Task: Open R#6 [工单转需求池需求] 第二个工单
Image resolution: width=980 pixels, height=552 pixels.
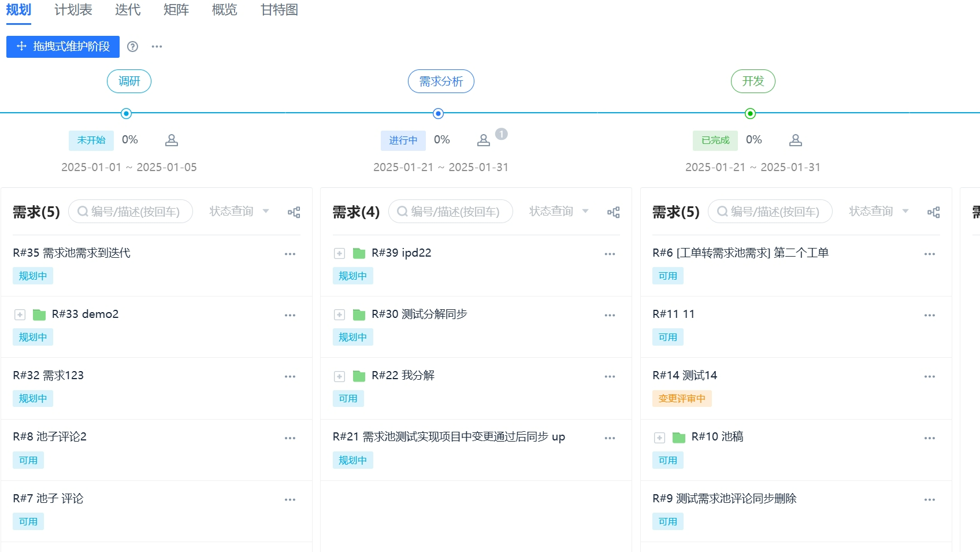Action: click(741, 253)
